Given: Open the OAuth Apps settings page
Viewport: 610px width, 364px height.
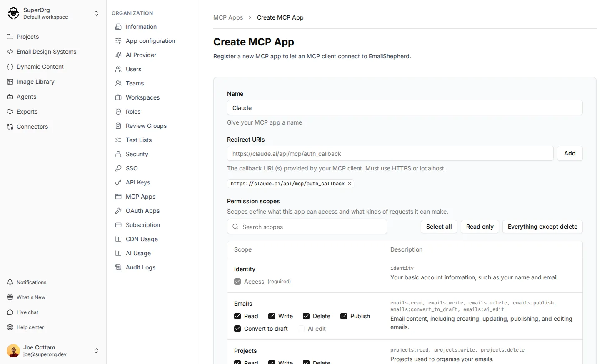Looking at the screenshot, I should tap(143, 211).
